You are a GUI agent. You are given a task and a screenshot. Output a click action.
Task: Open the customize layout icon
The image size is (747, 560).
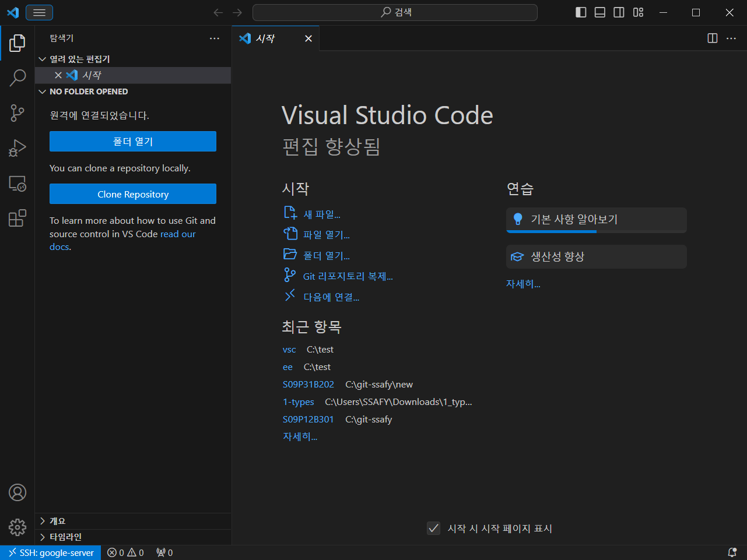tap(639, 12)
